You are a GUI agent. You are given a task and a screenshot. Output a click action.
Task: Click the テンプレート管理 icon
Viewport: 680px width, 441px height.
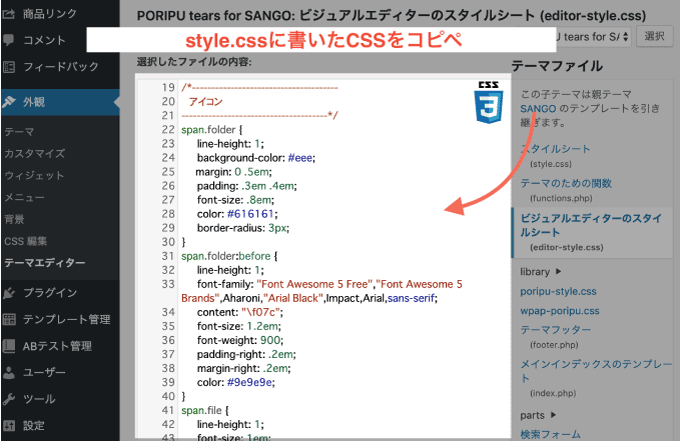(x=8, y=320)
